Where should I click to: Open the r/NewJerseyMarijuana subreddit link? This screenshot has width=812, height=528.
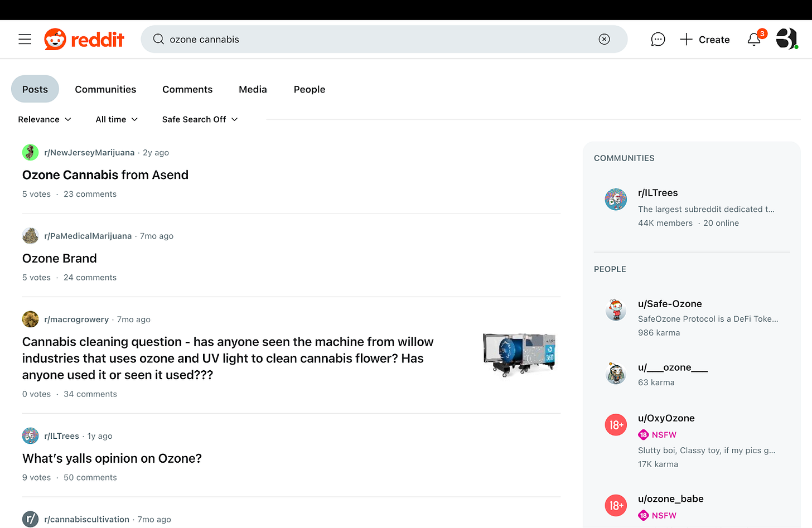pos(89,152)
